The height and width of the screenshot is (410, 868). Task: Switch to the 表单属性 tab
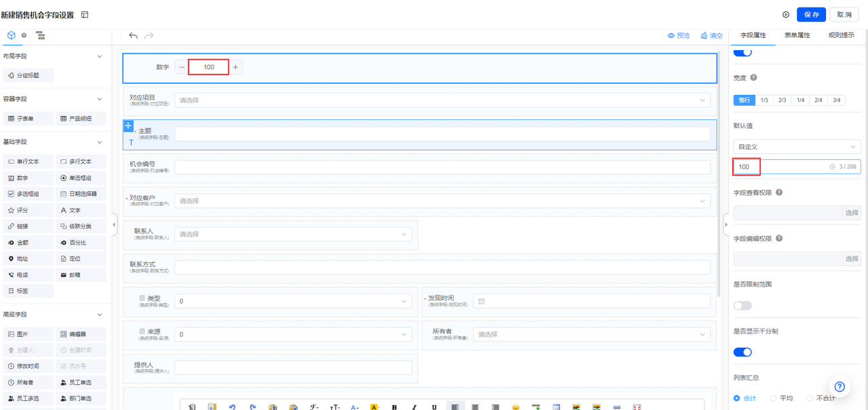[797, 35]
